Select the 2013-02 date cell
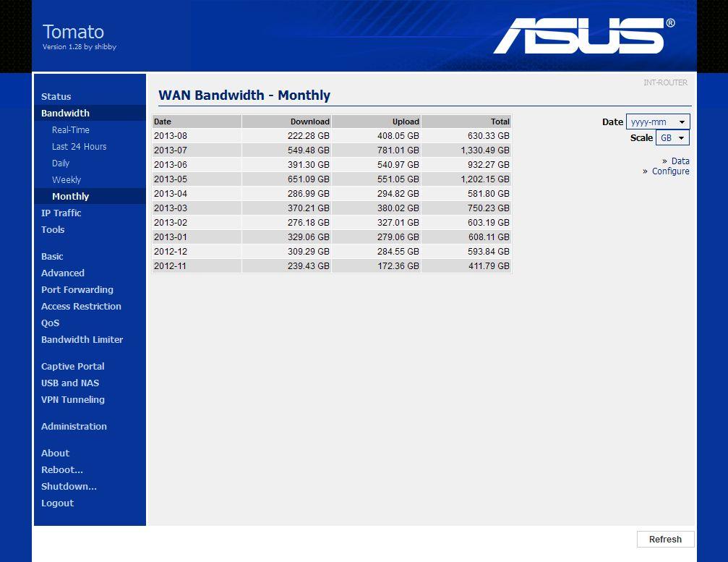 tap(197, 223)
